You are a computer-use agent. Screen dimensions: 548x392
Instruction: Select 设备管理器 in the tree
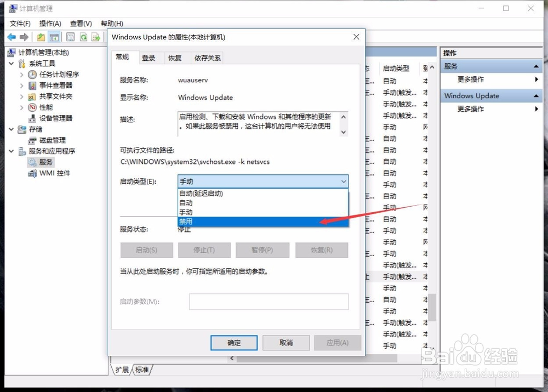coord(56,118)
